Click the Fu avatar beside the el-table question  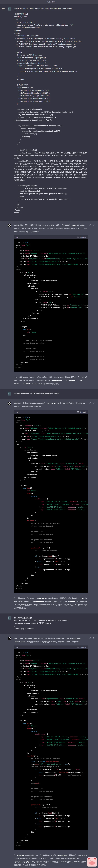tap(9, 394)
